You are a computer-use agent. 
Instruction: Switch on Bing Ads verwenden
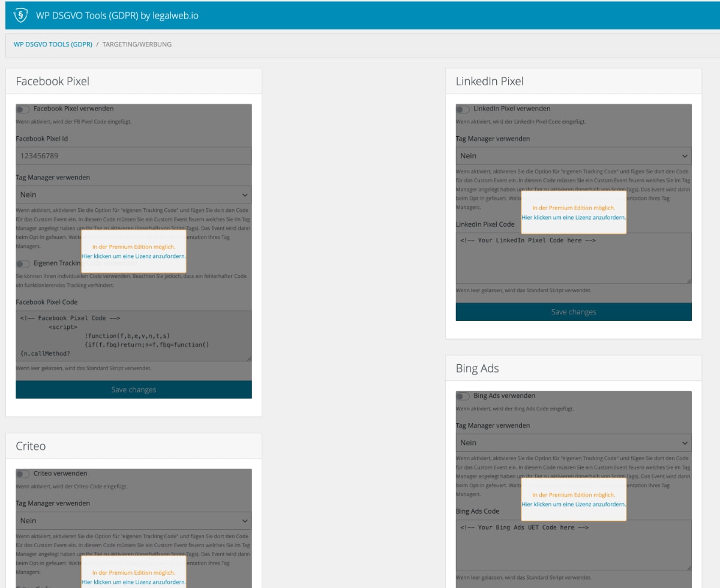pos(463,396)
